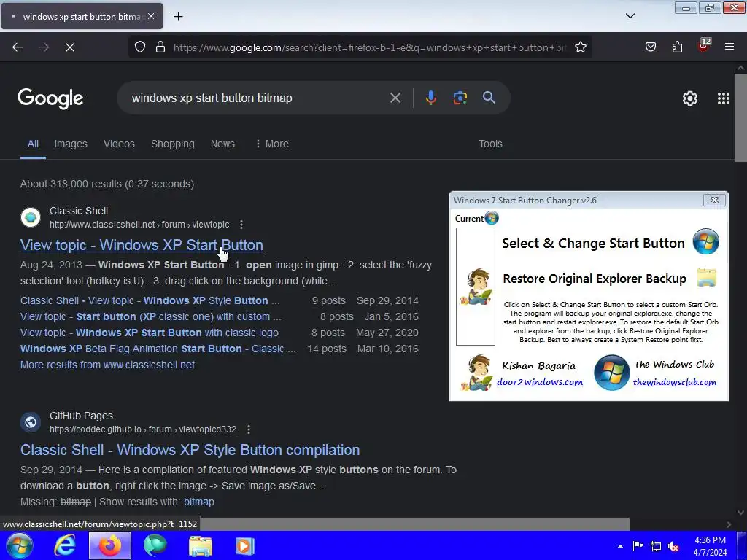Viewport: 747px width, 560px height.
Task: Switch to the Images results tab
Action: coord(71,144)
